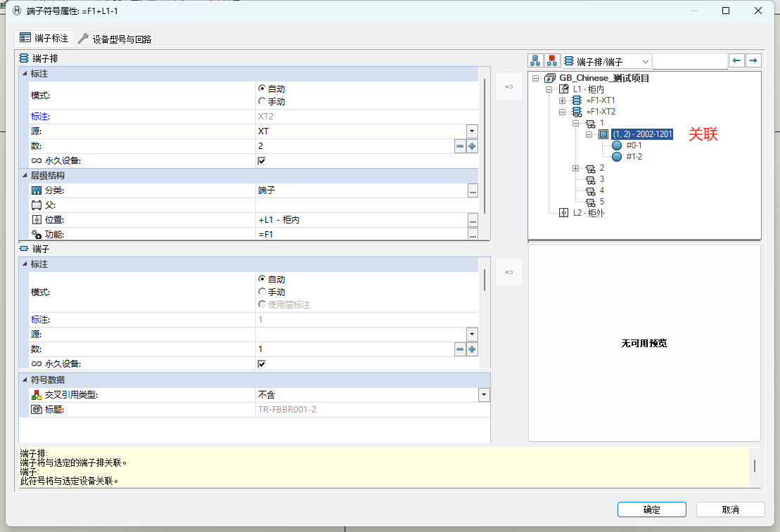Click the lower => transfer arrow button
This screenshot has width=780, height=532.
pos(509,271)
